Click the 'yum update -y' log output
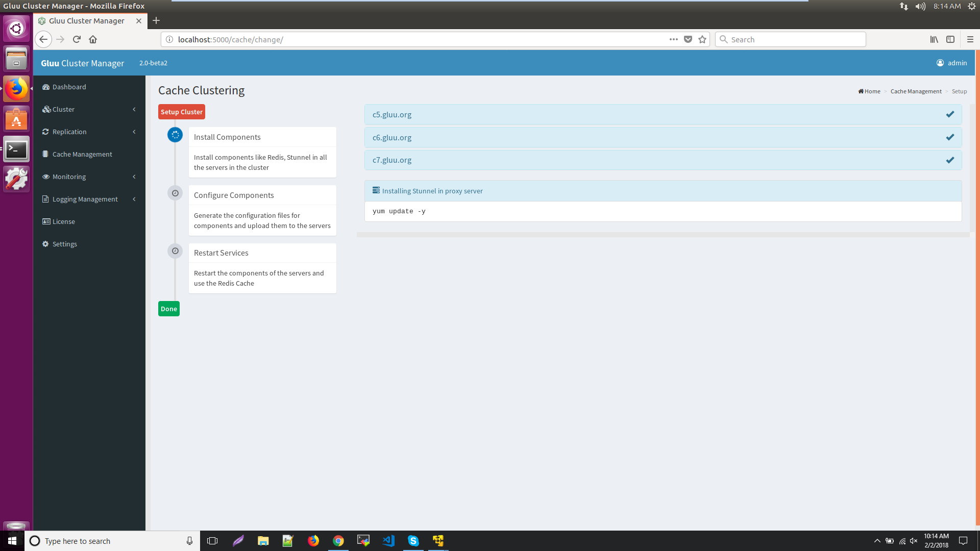 [399, 211]
